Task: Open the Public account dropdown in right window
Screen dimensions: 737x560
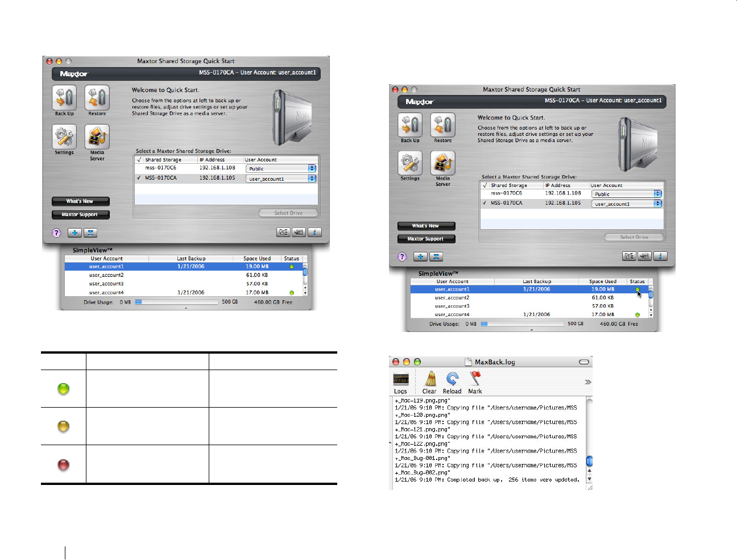Action: click(x=627, y=194)
